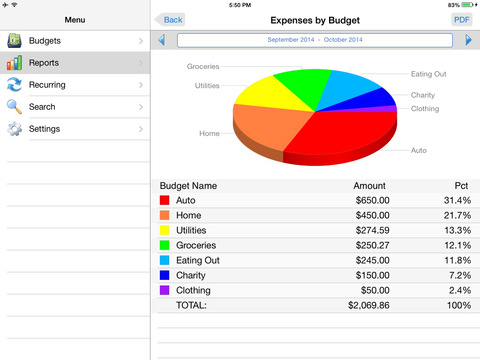Click the orange Home color swatch
Viewport: 480px width, 360px height.
click(x=164, y=215)
